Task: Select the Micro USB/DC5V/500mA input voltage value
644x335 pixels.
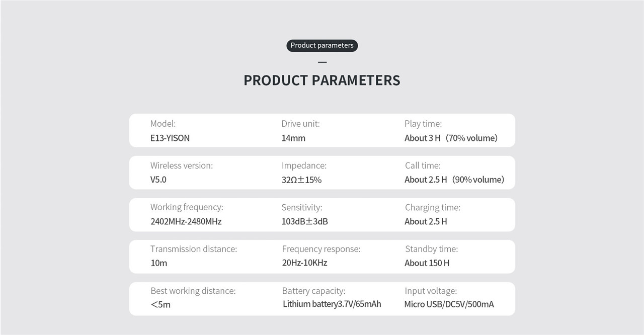Action: tap(449, 304)
